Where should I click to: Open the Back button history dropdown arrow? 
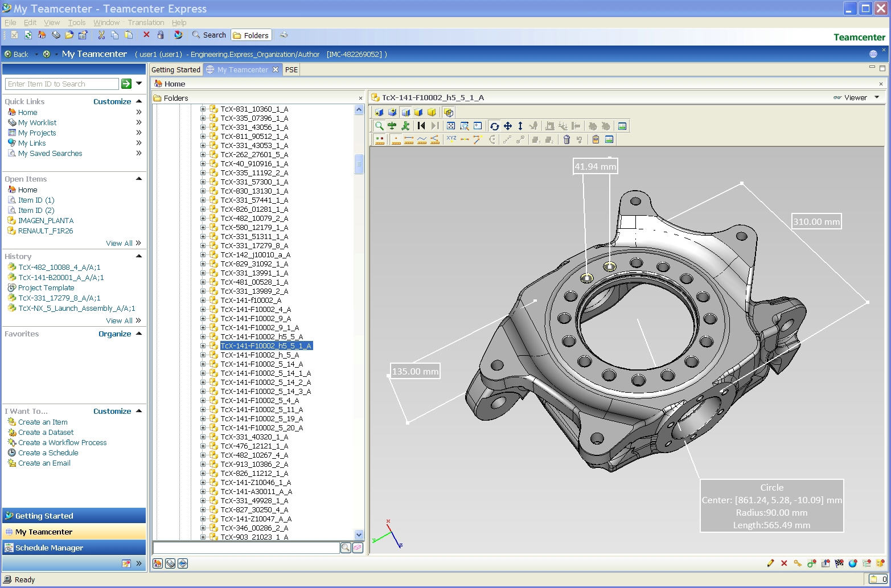(x=36, y=54)
